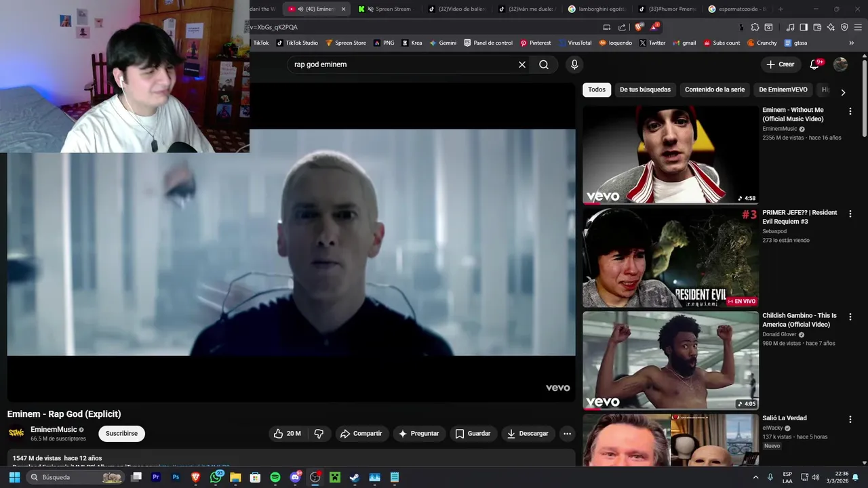The height and width of the screenshot is (488, 868).
Task: Open Eminem - Without Me thumbnail
Action: (x=671, y=155)
